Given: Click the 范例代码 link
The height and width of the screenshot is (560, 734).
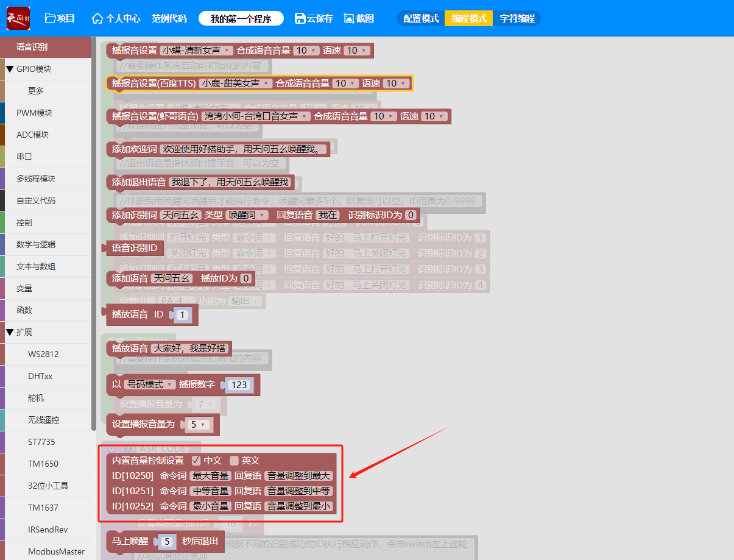Looking at the screenshot, I should click(169, 18).
